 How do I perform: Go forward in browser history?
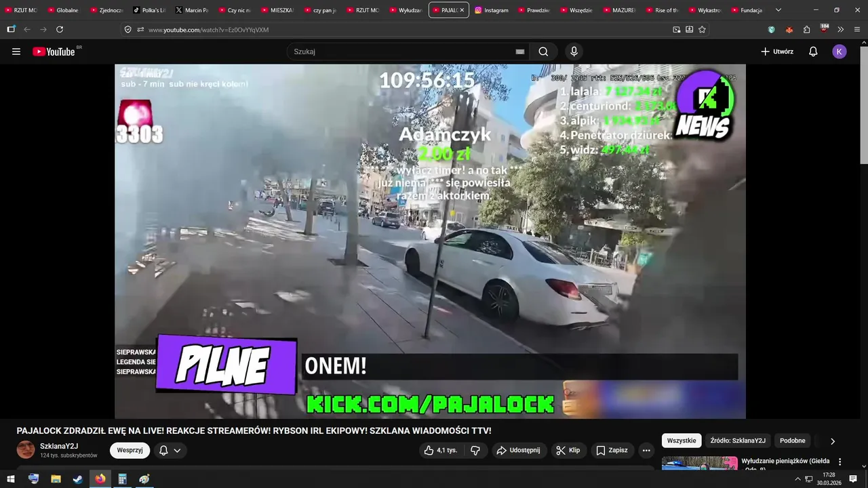coord(43,30)
